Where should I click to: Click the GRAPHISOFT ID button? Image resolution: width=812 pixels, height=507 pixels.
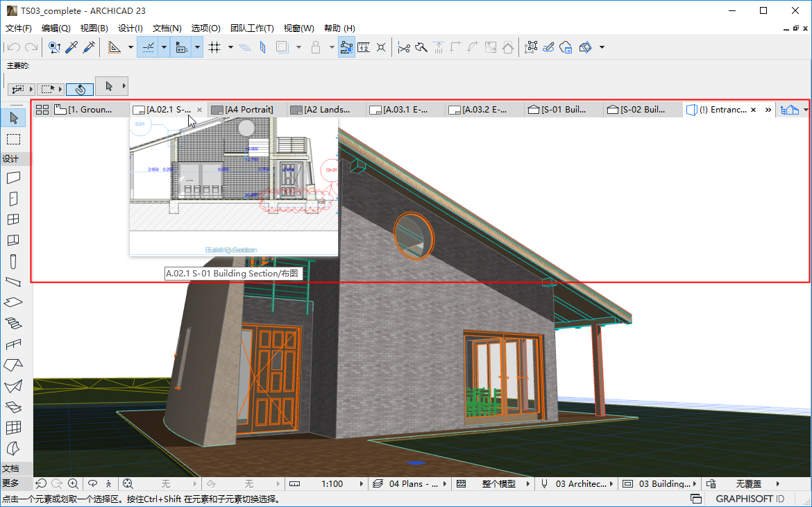pos(750,499)
